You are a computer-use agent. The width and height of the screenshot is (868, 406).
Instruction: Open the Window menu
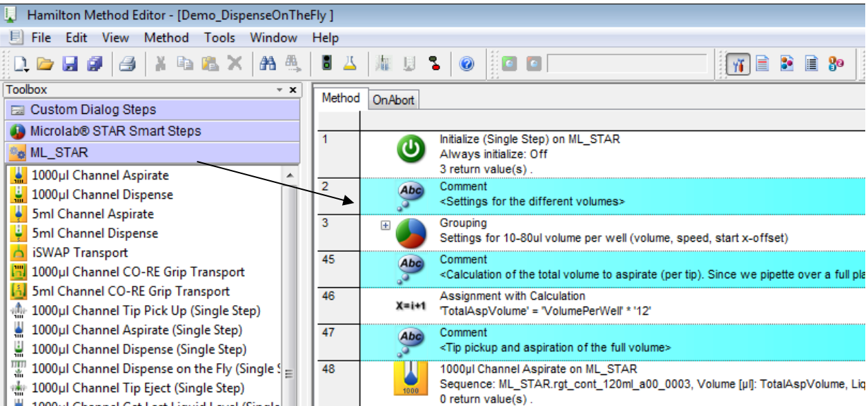coord(274,38)
